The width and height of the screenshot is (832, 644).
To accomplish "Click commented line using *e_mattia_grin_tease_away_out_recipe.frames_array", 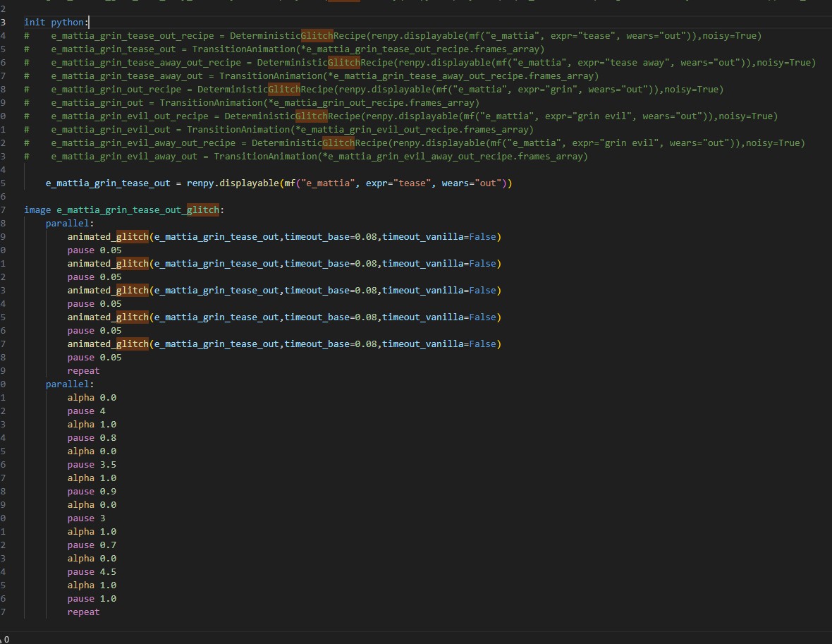I will tap(311, 76).
